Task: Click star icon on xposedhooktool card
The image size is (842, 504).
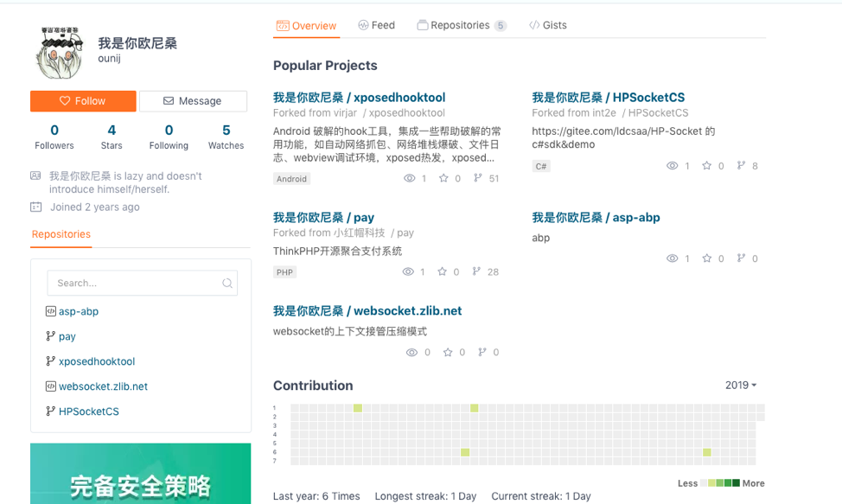Action: click(443, 178)
